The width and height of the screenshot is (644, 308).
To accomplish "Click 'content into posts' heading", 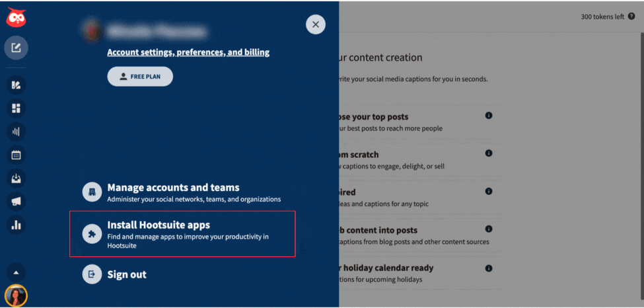I will tap(378, 230).
